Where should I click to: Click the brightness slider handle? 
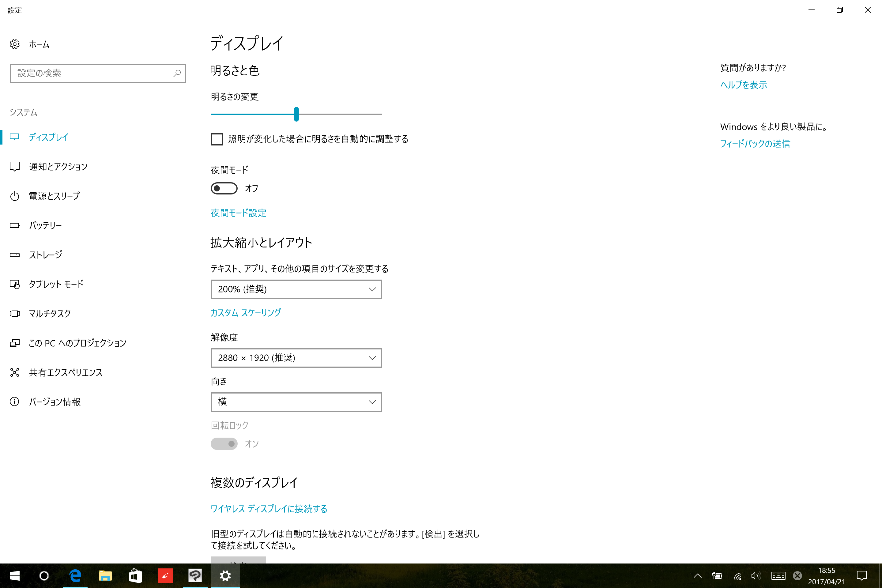[296, 114]
